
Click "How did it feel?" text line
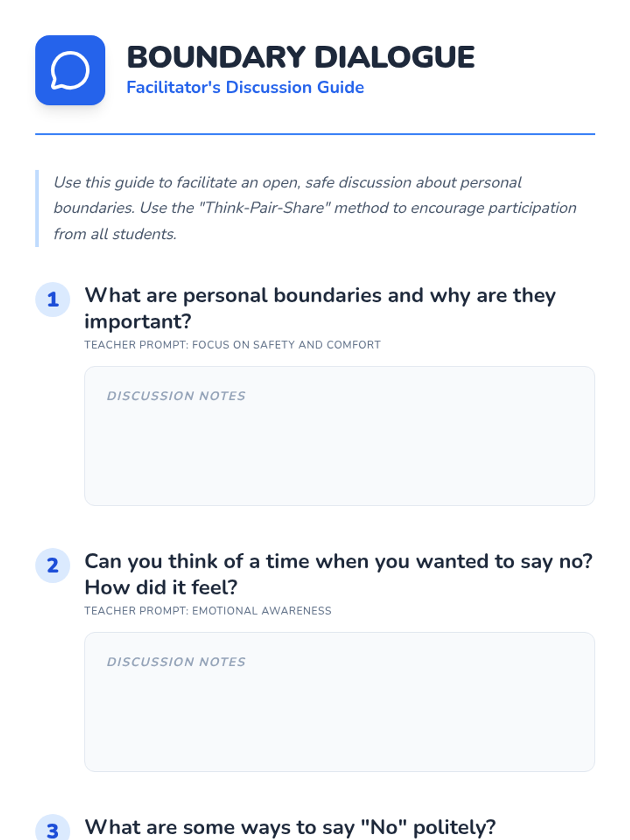pyautogui.click(x=161, y=587)
